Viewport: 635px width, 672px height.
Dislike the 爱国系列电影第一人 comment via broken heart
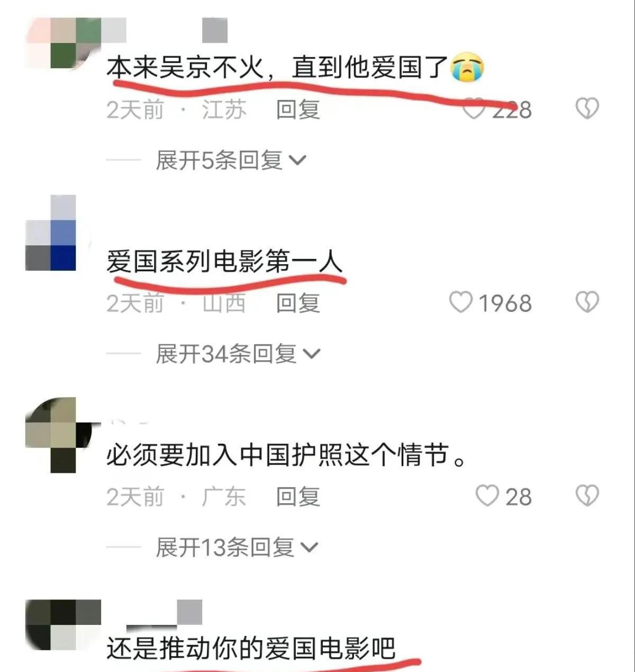[x=587, y=302]
